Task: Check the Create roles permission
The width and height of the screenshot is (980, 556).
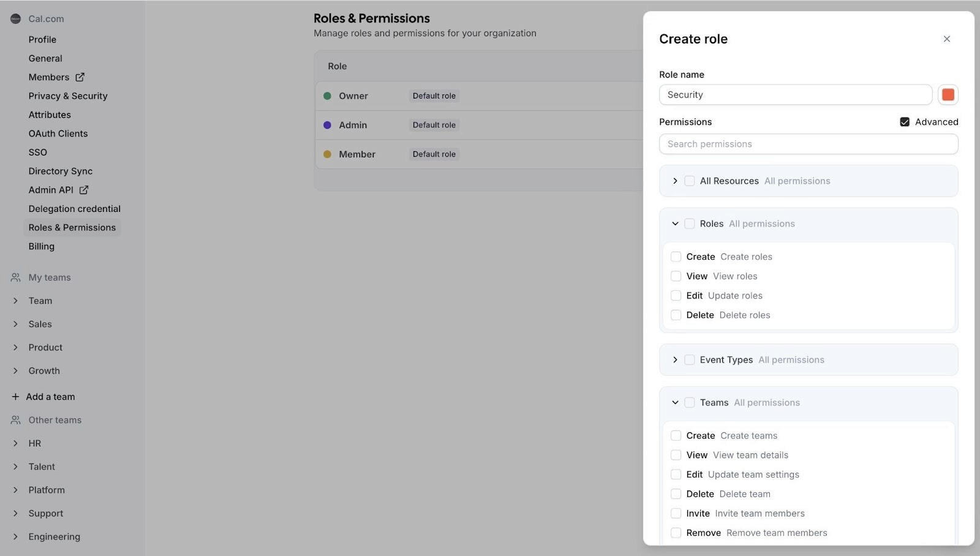Action: tap(676, 257)
